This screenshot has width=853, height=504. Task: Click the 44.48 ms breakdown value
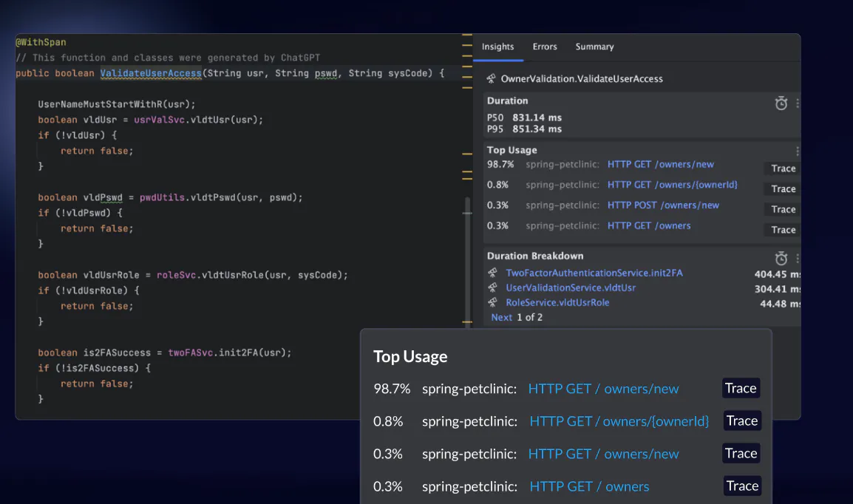[x=780, y=304]
